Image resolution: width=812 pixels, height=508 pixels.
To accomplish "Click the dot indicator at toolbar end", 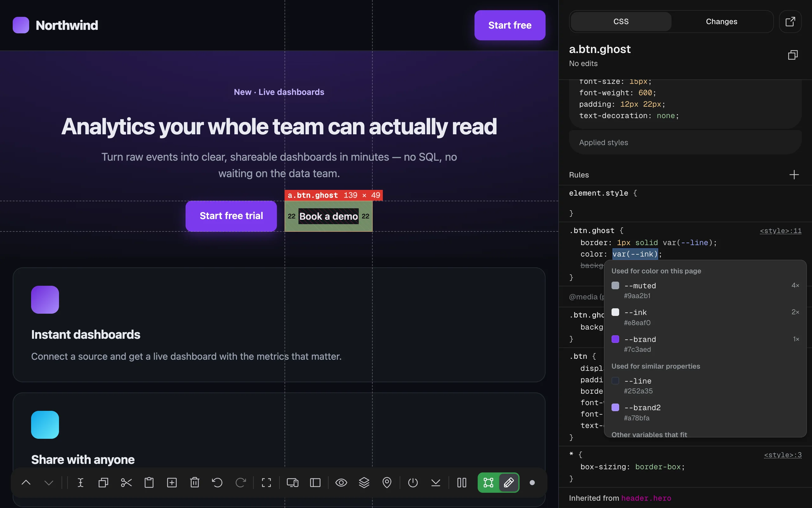I will (532, 483).
